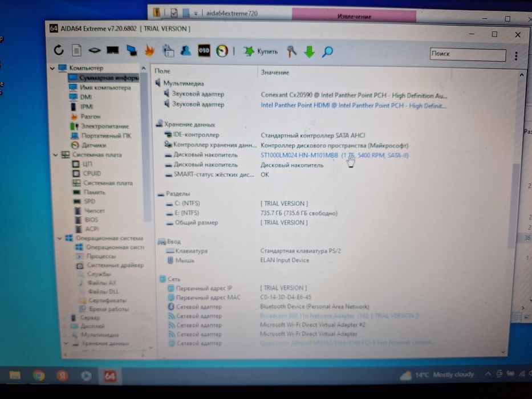Select Дисплей tree node
Image resolution: width=532 pixels, height=399 pixels.
(88, 326)
